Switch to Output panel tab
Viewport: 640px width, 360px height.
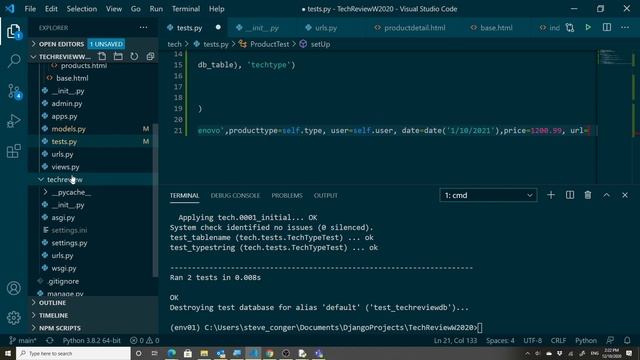tap(325, 196)
